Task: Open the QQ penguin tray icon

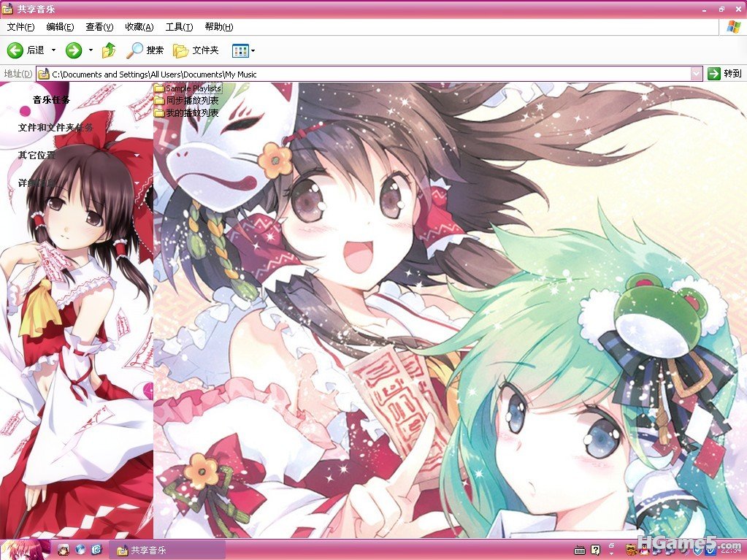Action: point(645,551)
